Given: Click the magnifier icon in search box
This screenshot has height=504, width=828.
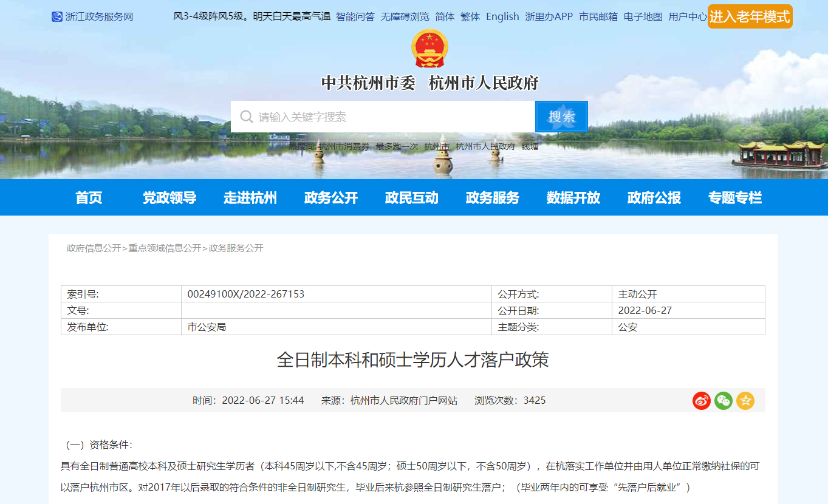Looking at the screenshot, I should [x=246, y=117].
